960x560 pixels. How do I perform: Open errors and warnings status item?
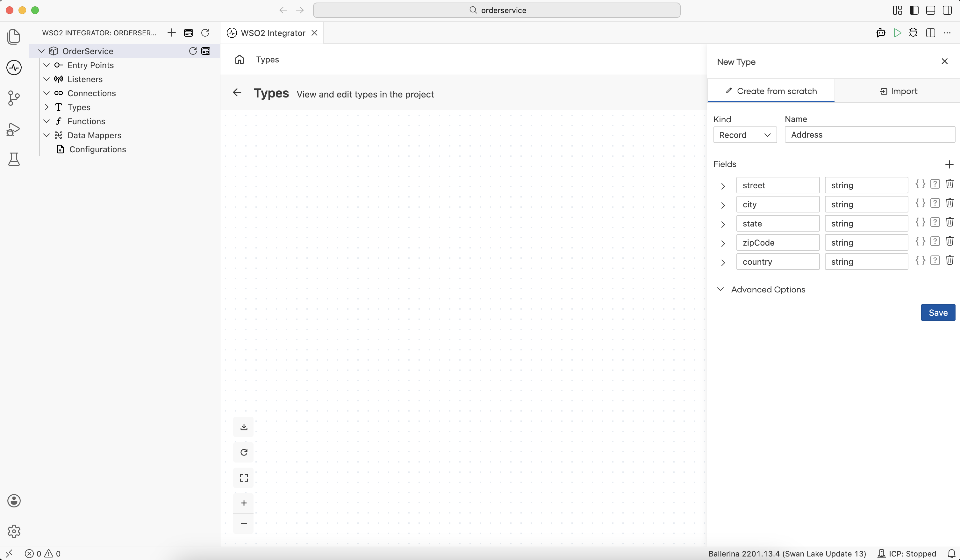[x=43, y=554]
